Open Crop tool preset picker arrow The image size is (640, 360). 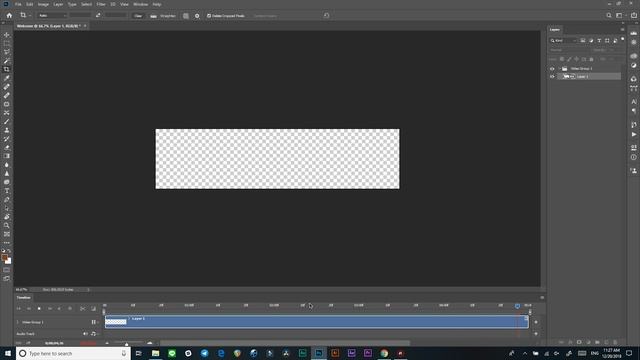30,16
